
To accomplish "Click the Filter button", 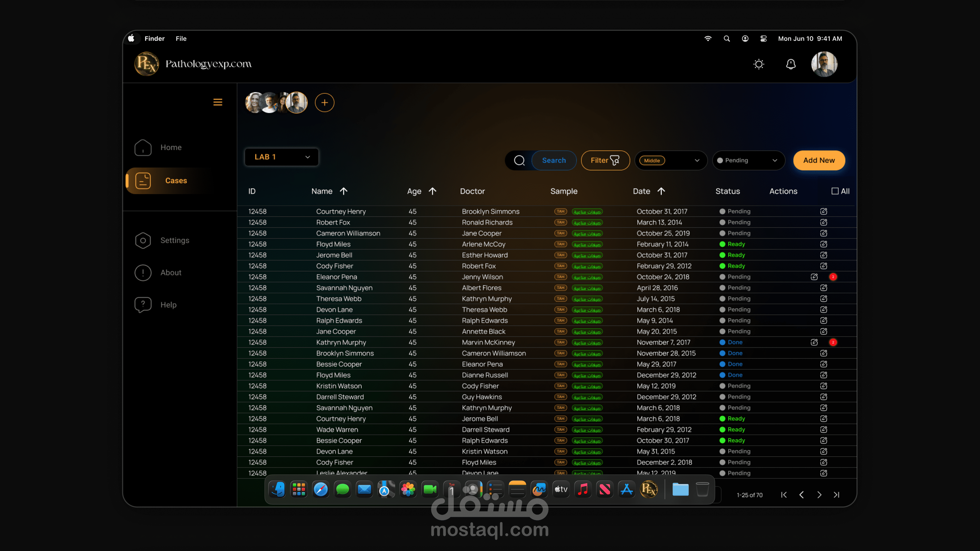I will click(605, 160).
